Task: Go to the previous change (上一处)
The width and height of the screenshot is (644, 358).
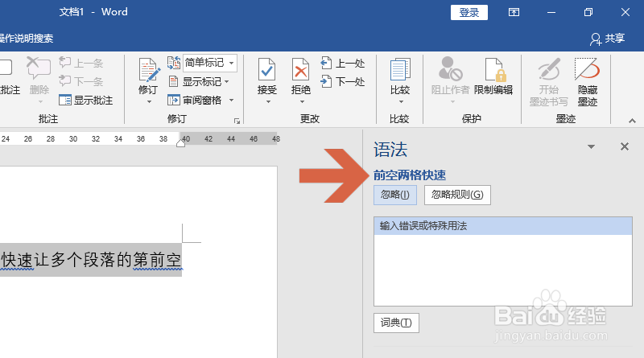Action: click(x=343, y=64)
